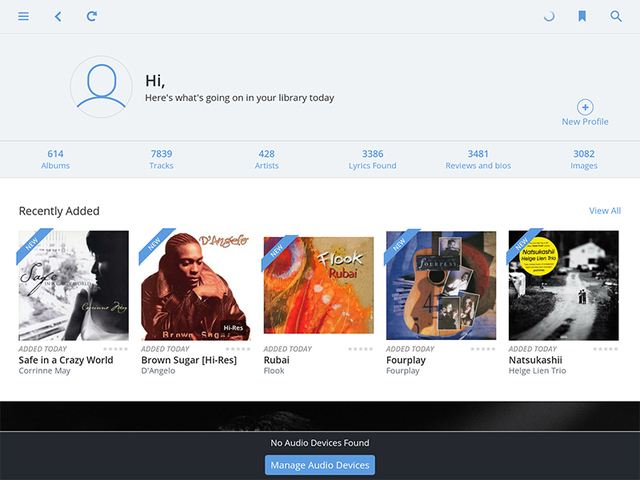Click the Natsukashii album title
Screen dimensions: 640x480
[535, 360]
